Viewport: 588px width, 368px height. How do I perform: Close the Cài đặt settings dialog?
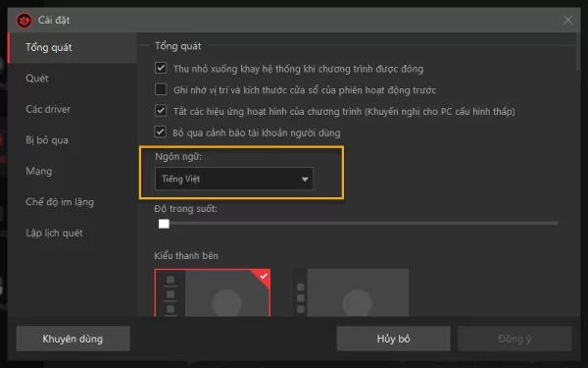(567, 20)
